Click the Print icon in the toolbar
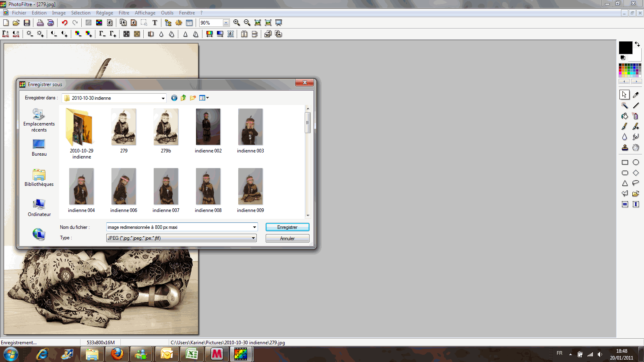This screenshot has width=644, height=362. [40, 23]
